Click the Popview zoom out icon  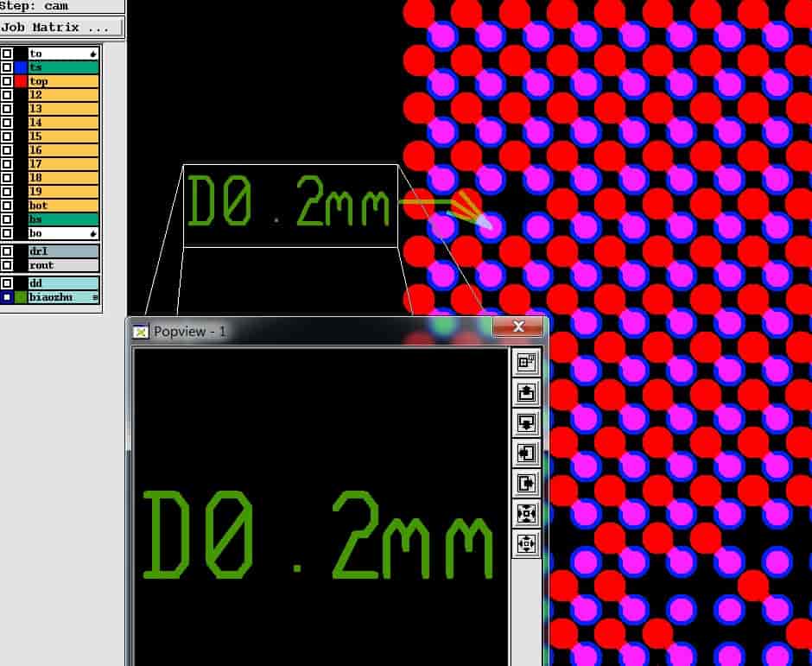click(x=526, y=544)
